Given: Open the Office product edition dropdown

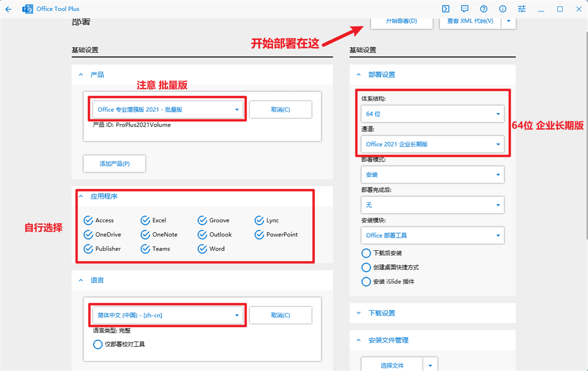Looking at the screenshot, I should point(168,110).
